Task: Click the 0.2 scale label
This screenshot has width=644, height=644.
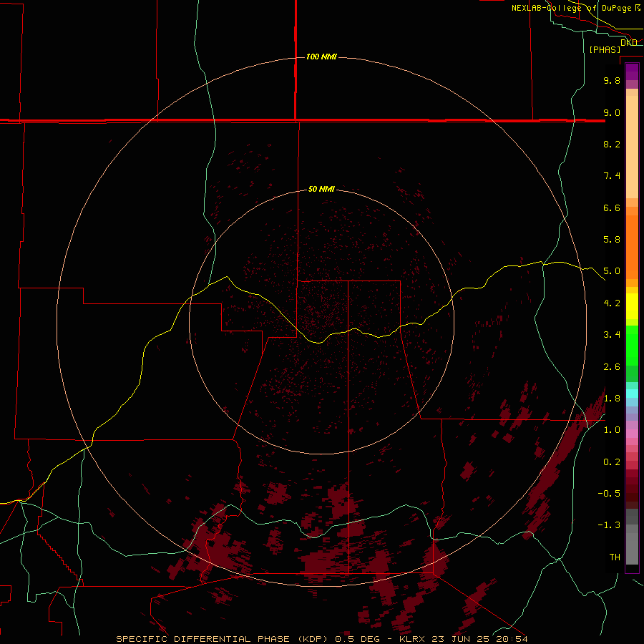Action: click(612, 462)
